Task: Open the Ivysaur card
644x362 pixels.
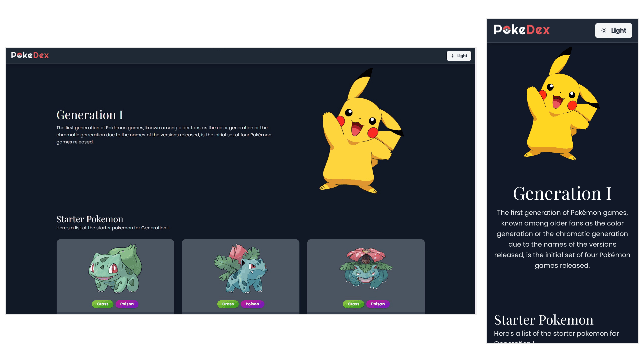Action: click(x=240, y=276)
